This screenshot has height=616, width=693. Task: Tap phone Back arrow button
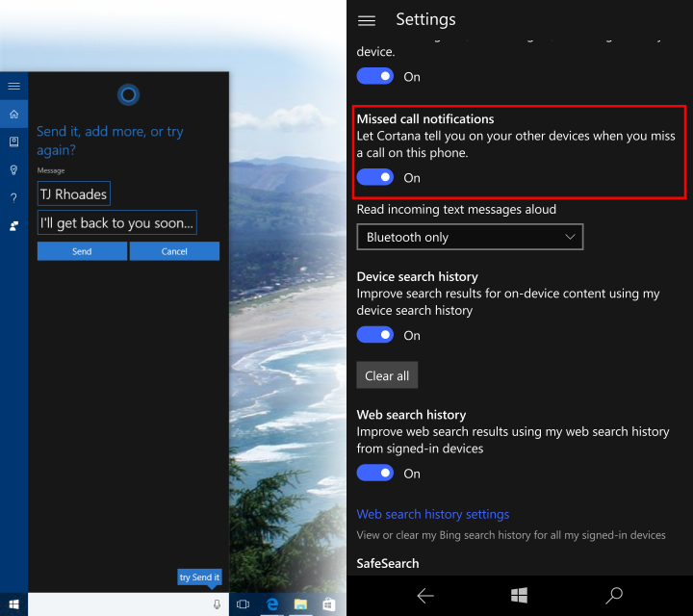pos(425,596)
